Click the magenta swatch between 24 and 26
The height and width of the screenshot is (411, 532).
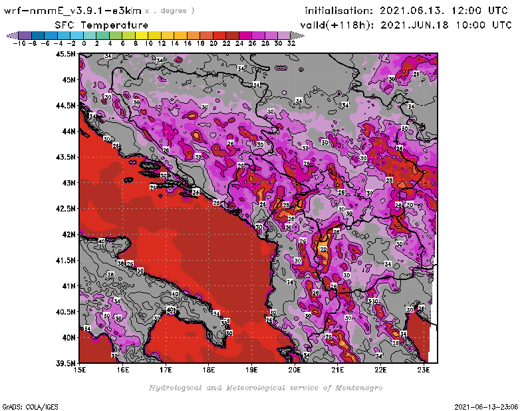coord(245,35)
